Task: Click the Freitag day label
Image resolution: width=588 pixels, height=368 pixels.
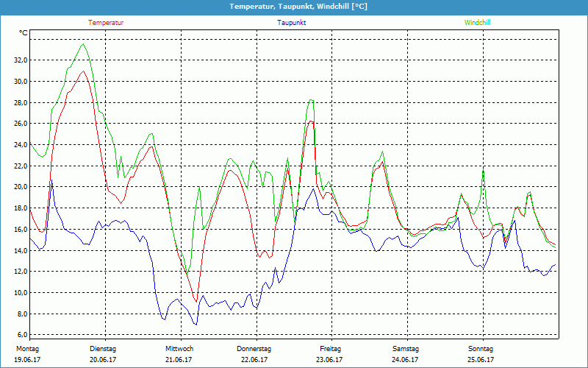Action: tap(330, 349)
